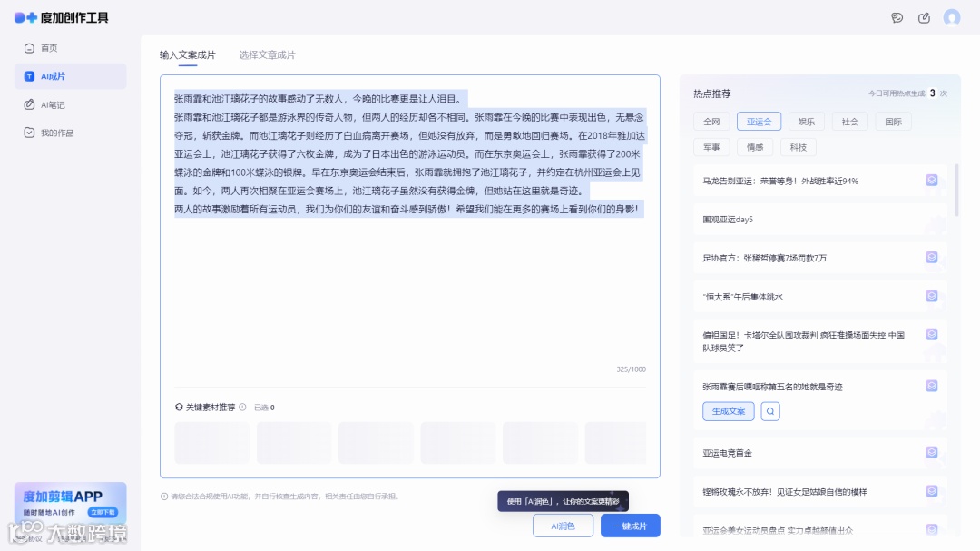Click the AI润色 button
Viewport: 980px width, 551px height.
pyautogui.click(x=563, y=526)
